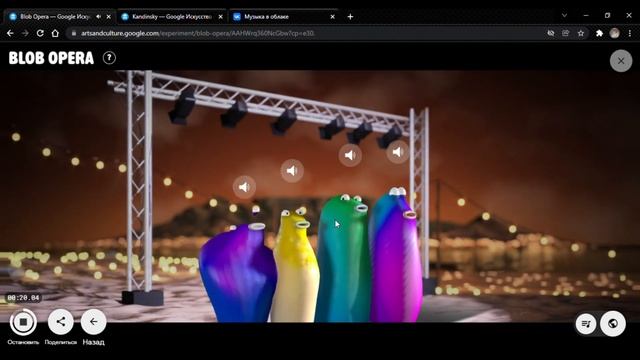The height and width of the screenshot is (360, 640).
Task: Bookmark this page with the star icon
Action: 581,33
